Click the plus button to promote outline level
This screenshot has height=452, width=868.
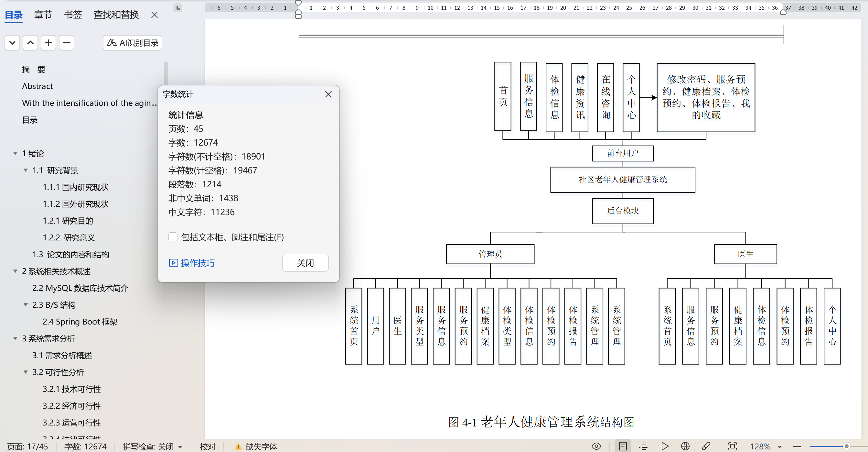pos(48,43)
